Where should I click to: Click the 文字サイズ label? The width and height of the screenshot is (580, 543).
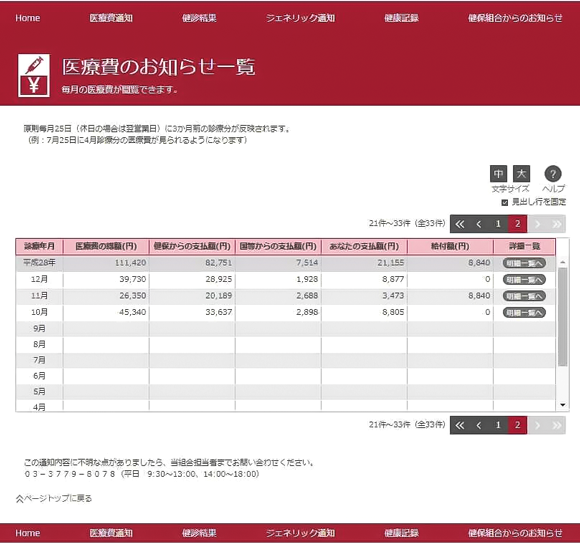pos(510,189)
